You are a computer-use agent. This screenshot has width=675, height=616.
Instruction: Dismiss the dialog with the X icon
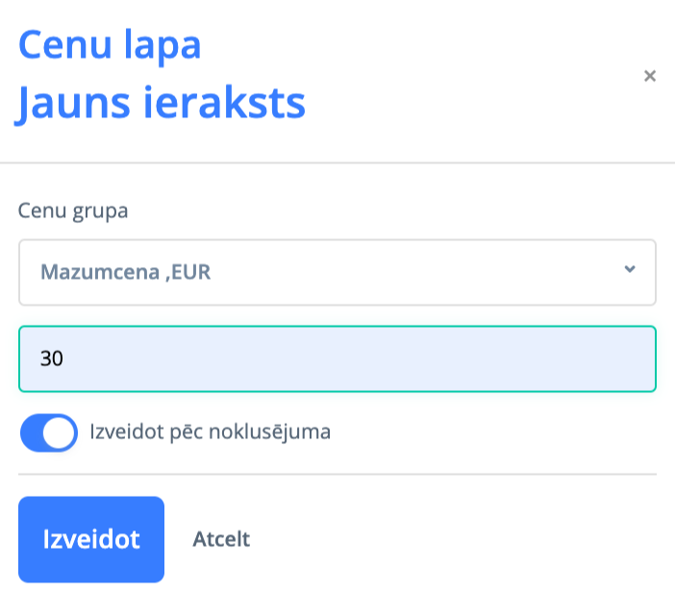pyautogui.click(x=650, y=76)
